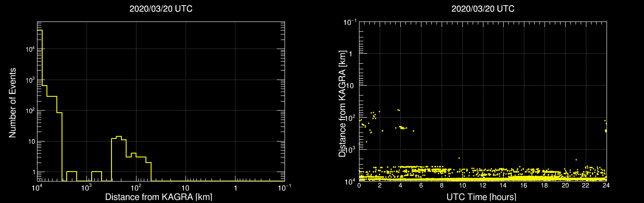The height and width of the screenshot is (203, 644).
Task: Click UTC time tick '14'
Action: pos(503,185)
